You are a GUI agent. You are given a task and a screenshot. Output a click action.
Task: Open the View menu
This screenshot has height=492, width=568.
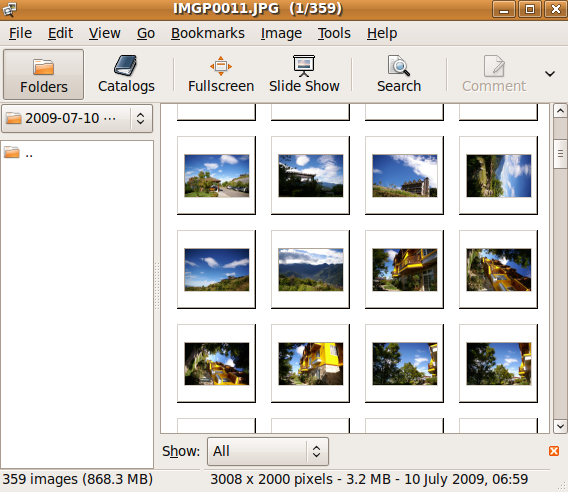(x=104, y=33)
